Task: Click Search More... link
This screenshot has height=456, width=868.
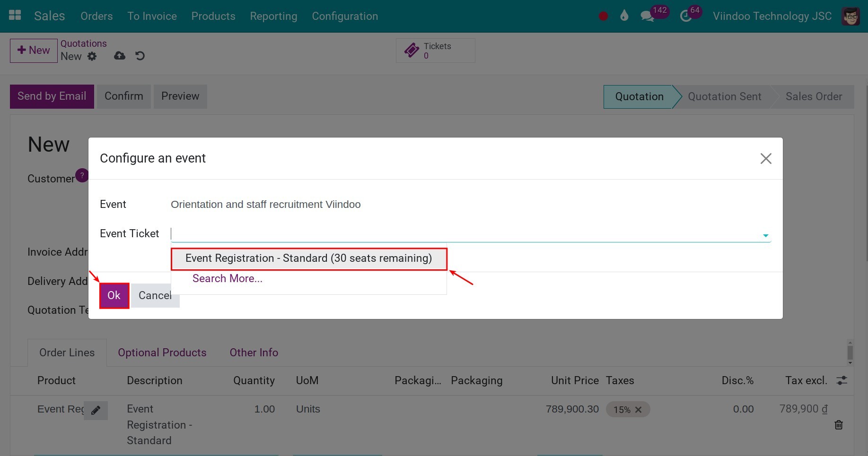Action: tap(228, 279)
